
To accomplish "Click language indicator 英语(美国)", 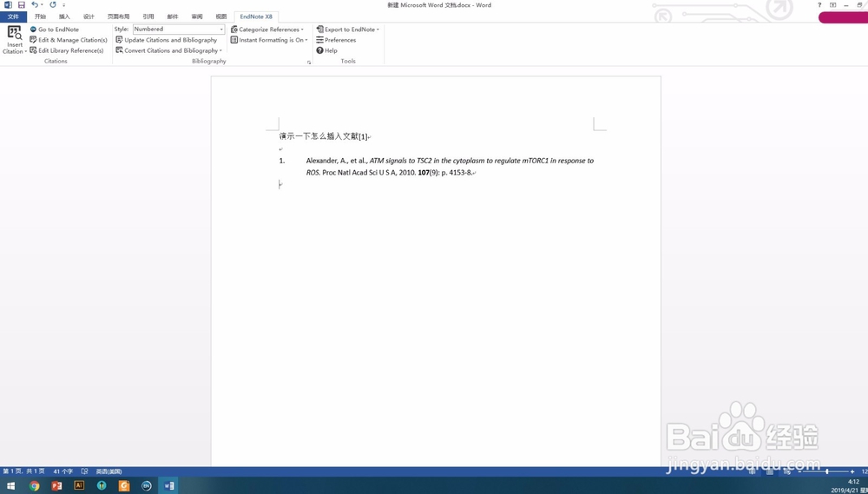I will coord(108,471).
